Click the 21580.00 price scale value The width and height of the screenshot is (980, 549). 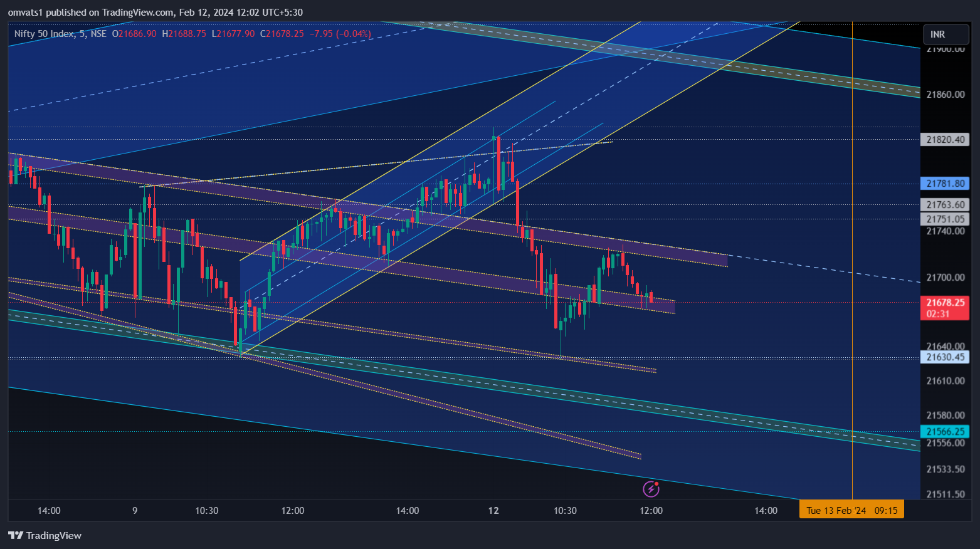946,416
